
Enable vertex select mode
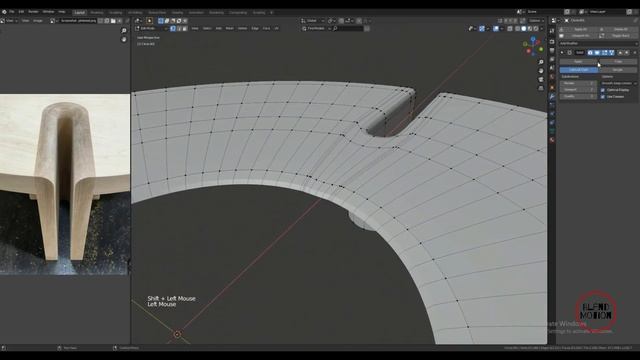pos(173,29)
